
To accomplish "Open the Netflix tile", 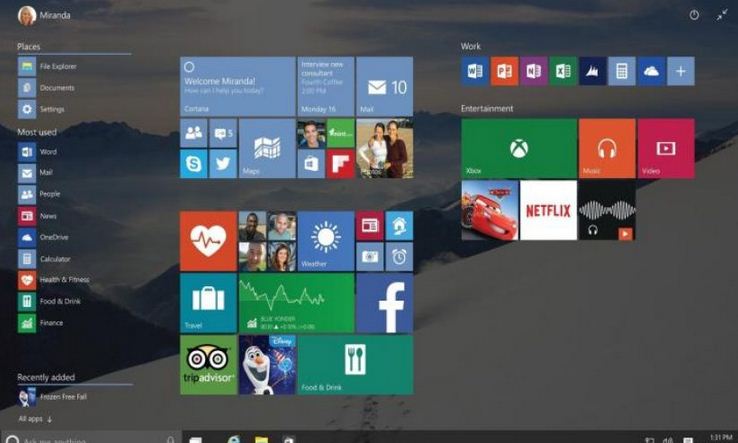I will tap(548, 210).
